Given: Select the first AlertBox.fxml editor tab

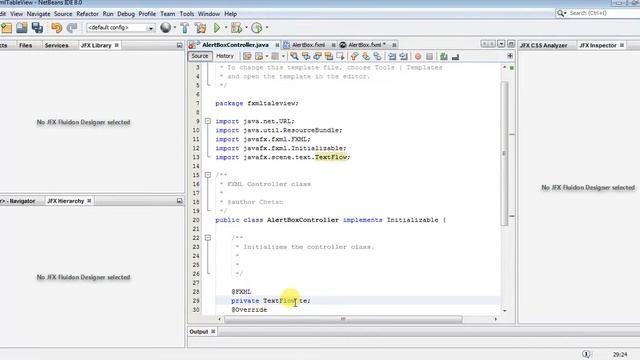Looking at the screenshot, I should [308, 45].
